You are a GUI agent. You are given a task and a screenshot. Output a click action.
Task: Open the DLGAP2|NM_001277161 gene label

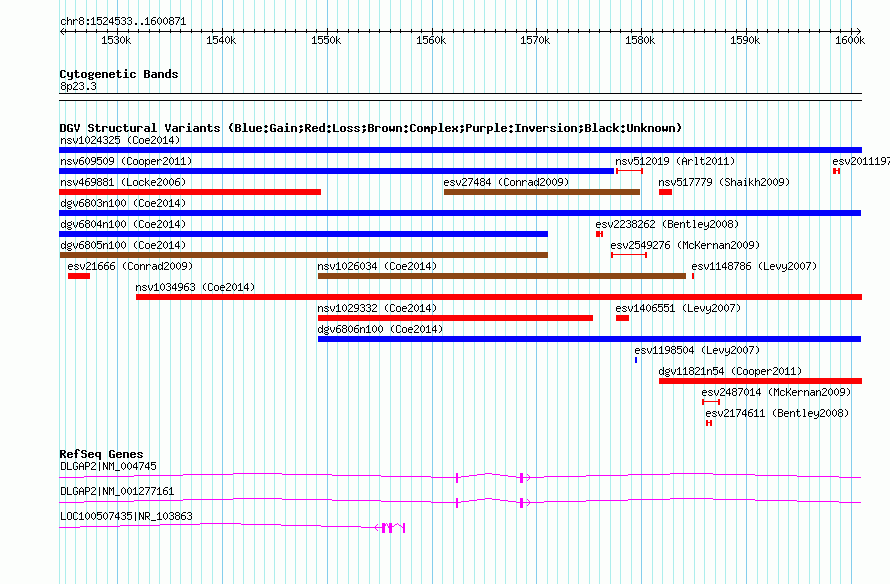(x=117, y=491)
